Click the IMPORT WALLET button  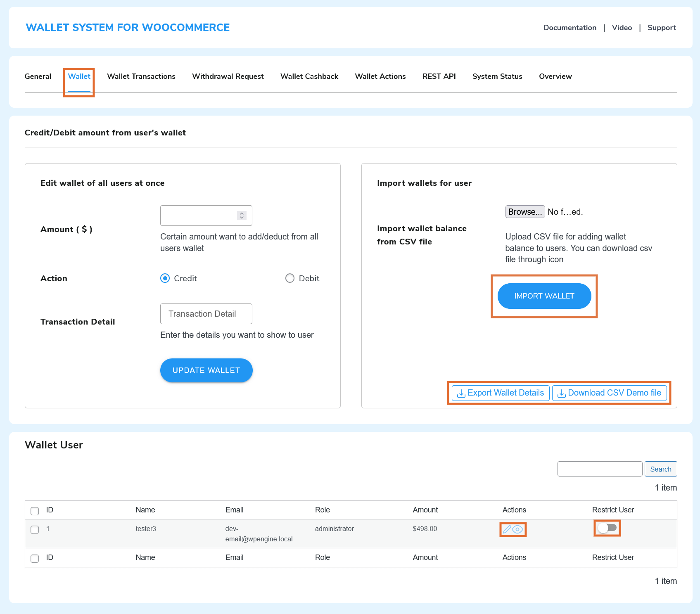pos(544,296)
